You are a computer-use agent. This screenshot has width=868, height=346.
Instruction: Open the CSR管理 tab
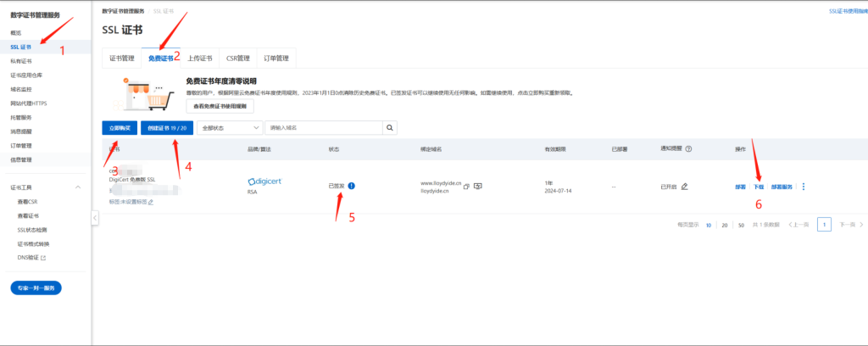[237, 59]
